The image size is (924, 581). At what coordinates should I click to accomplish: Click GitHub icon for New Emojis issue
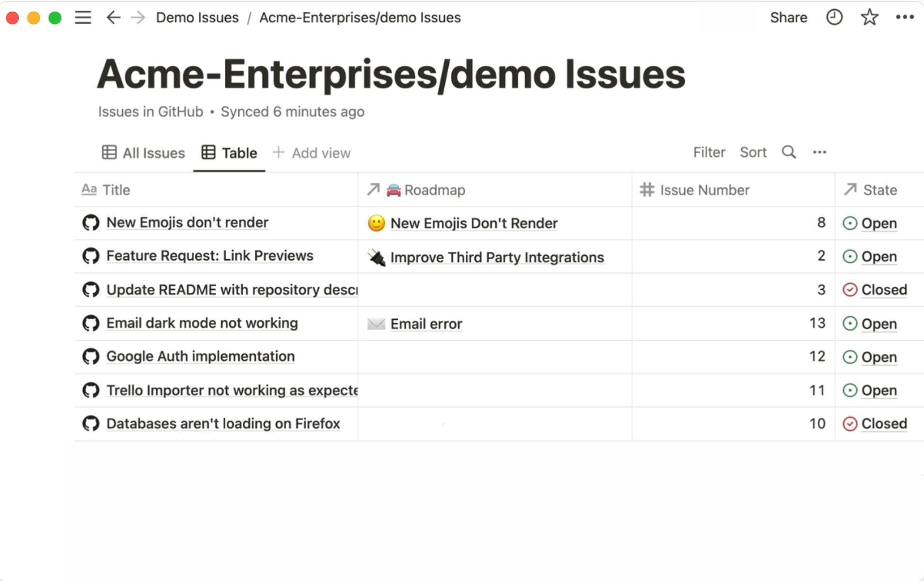[91, 223]
